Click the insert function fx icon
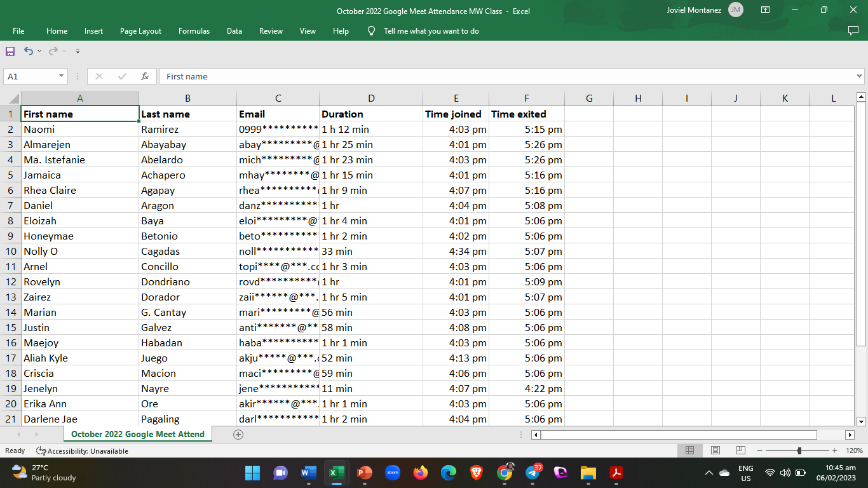The height and width of the screenshot is (488, 868). [145, 76]
